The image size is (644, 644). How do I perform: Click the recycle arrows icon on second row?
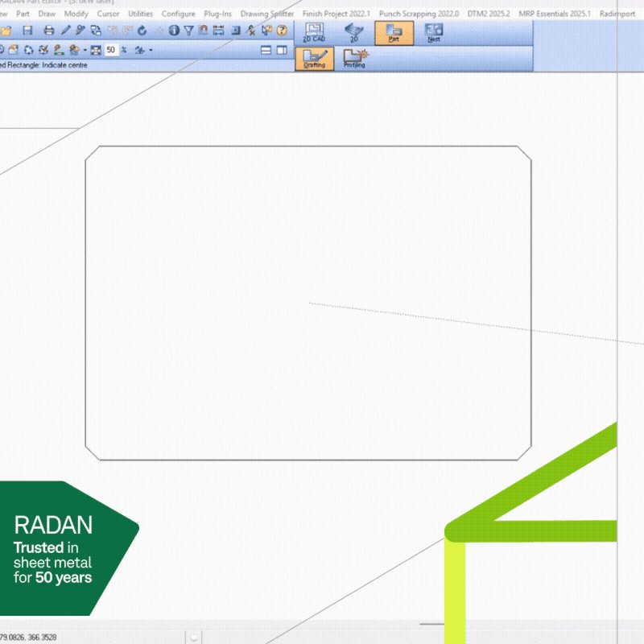pos(28,50)
